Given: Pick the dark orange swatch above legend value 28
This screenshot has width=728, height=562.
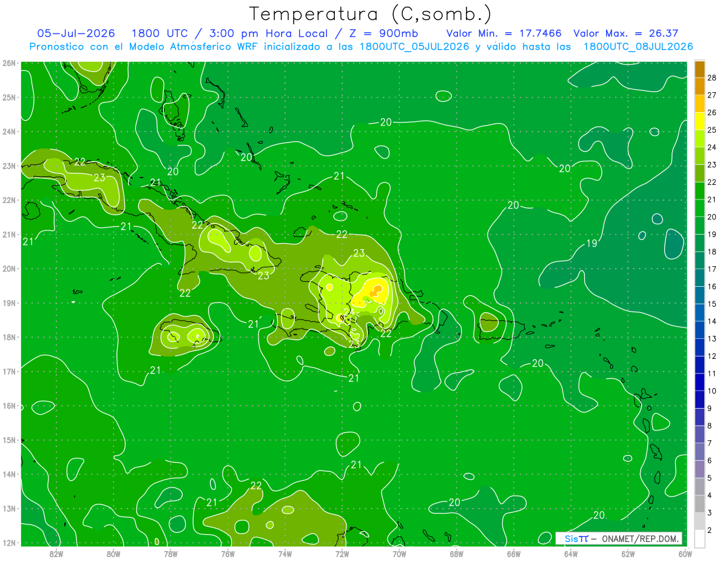Looking at the screenshot, I should click(699, 69).
